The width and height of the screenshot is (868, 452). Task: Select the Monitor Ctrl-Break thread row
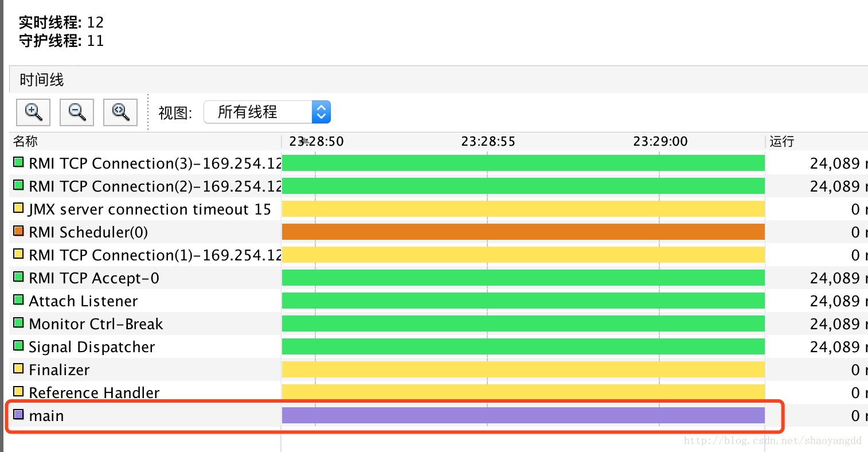pos(96,324)
